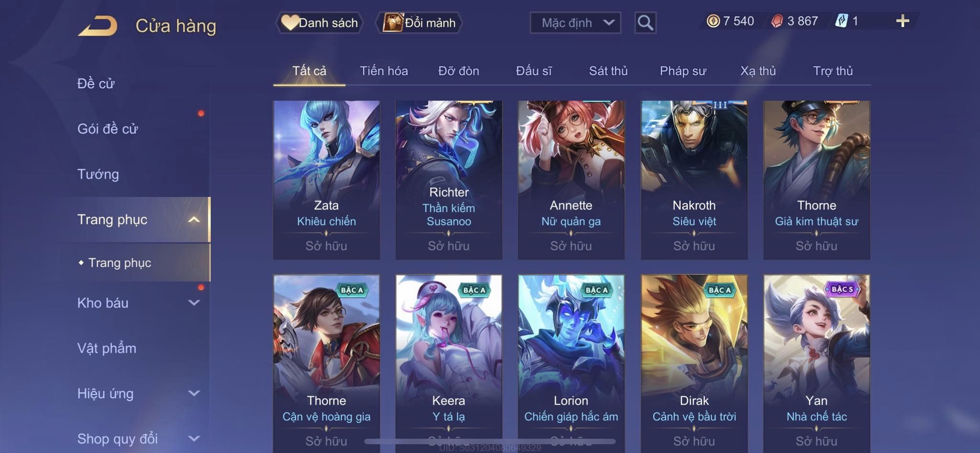Select the Yan Nhà chế tác skin card
The image size is (980, 453).
point(816,364)
